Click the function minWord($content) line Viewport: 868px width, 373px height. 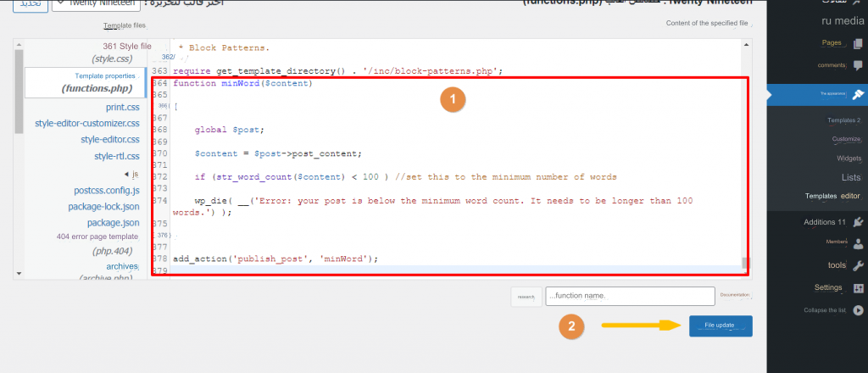click(x=242, y=84)
